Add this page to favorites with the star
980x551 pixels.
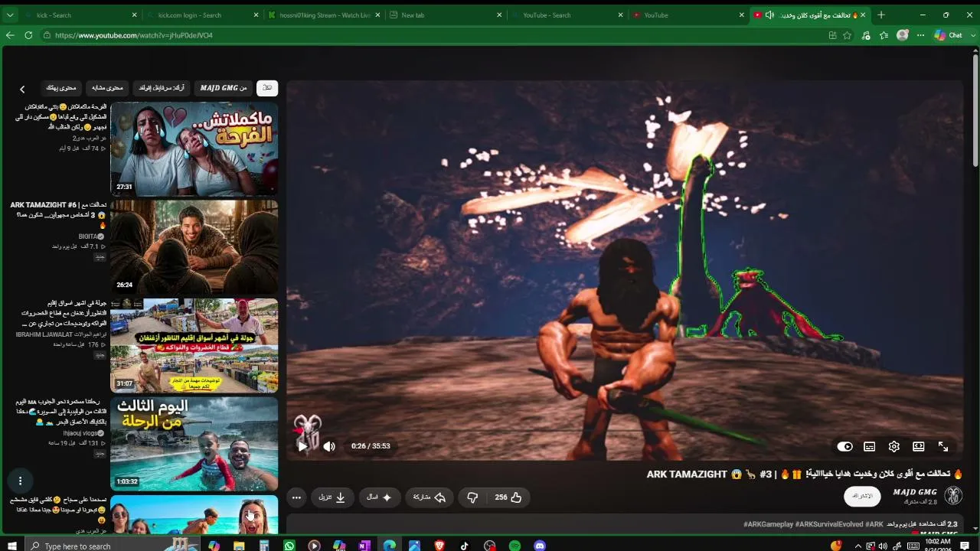click(848, 35)
